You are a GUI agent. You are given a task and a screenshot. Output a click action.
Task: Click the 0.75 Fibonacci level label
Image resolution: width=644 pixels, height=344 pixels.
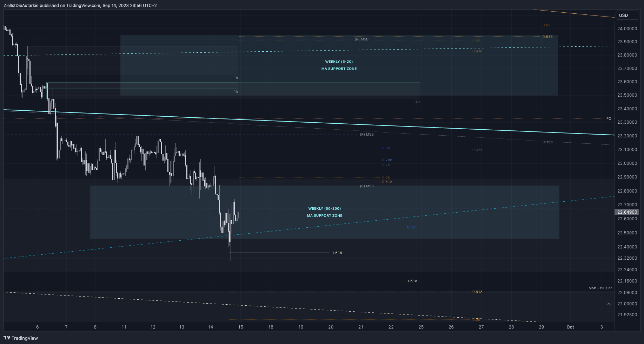(386, 165)
